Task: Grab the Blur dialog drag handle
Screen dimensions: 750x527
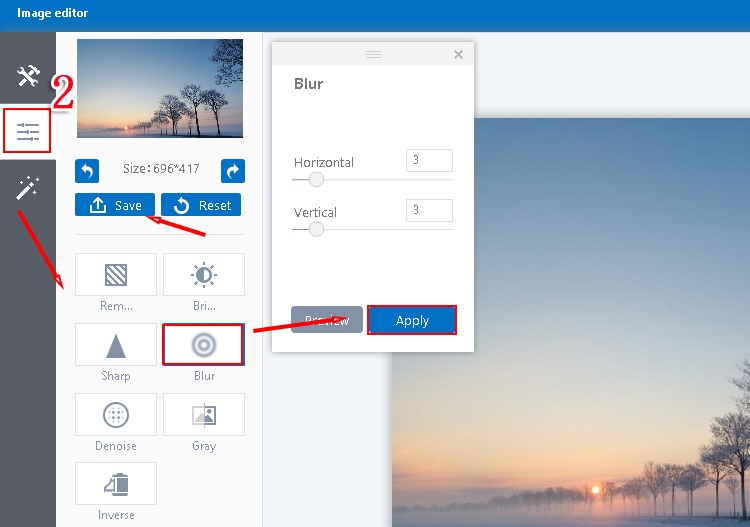Action: 373,54
